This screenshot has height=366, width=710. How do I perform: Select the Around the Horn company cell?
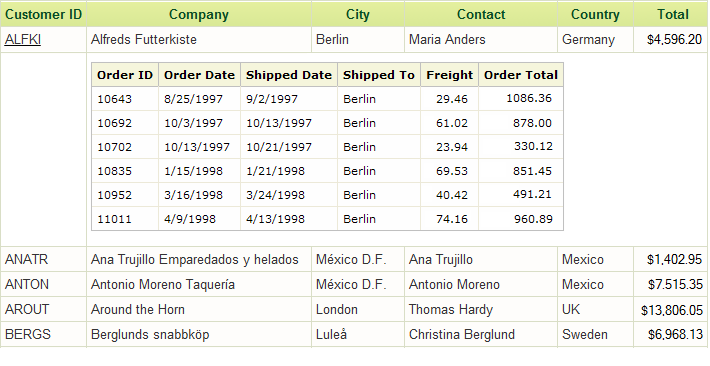[x=199, y=309]
